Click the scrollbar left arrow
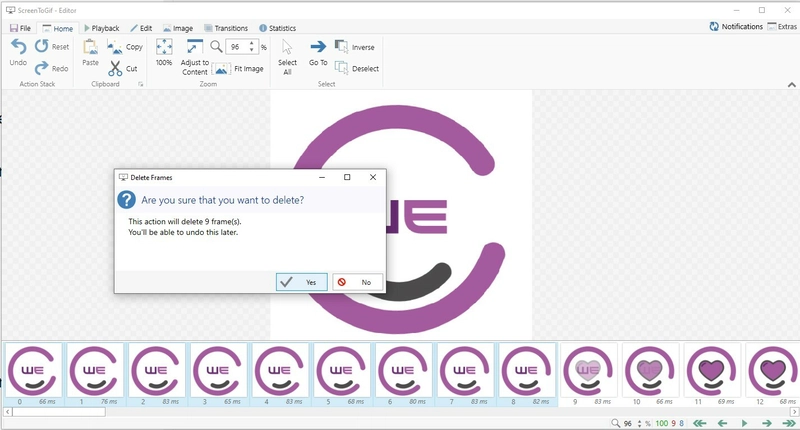The height and width of the screenshot is (430, 800). tap(8, 412)
